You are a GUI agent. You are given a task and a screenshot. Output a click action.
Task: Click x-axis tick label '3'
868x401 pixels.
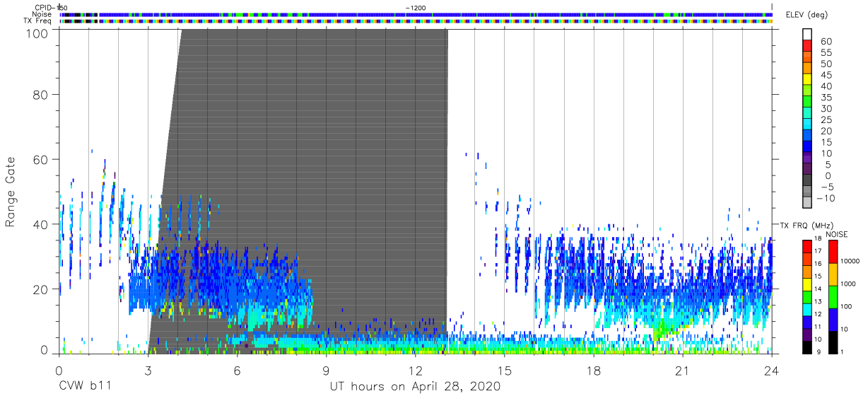[x=148, y=371]
